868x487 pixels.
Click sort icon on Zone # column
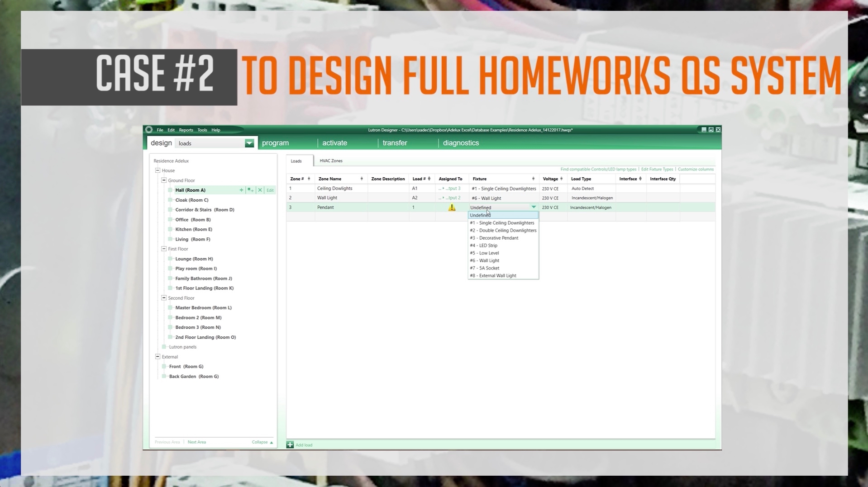pyautogui.click(x=309, y=179)
